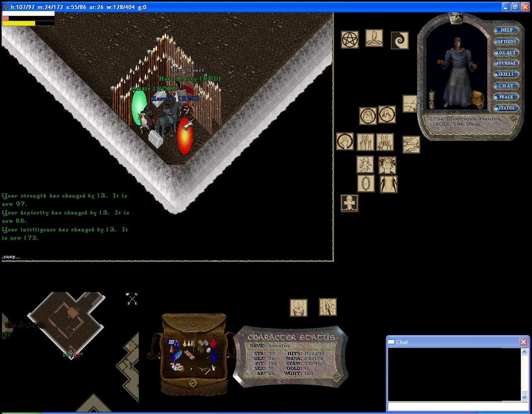This screenshot has height=414, width=532.
Task: Click the white health bar at top left
Action: coord(28,14)
